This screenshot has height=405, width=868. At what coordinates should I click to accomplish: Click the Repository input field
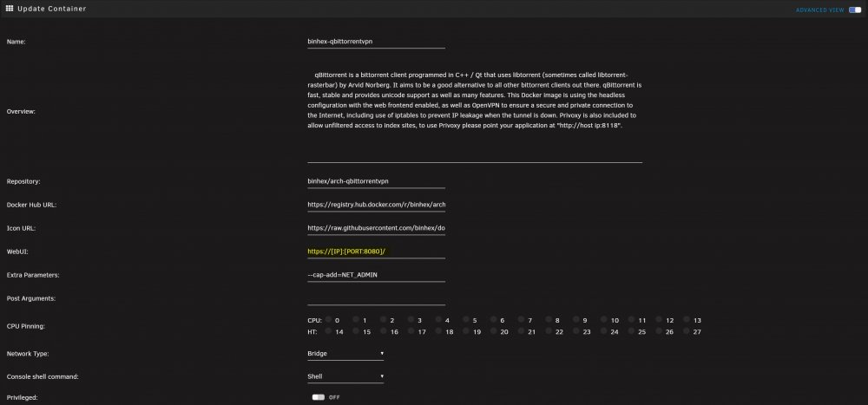coord(377,181)
